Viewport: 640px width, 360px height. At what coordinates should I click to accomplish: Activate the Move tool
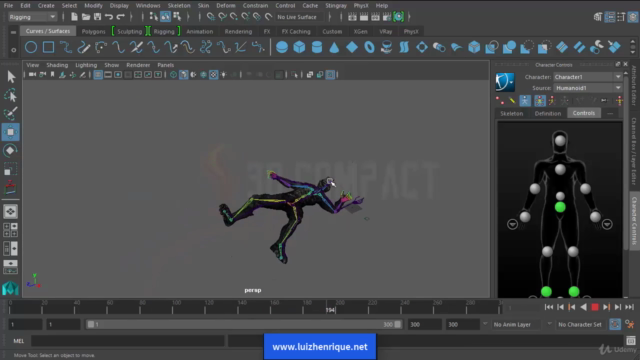(x=11, y=132)
